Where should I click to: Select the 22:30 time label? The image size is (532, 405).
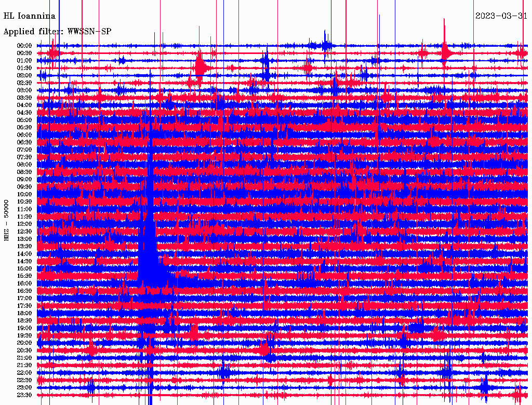point(24,380)
